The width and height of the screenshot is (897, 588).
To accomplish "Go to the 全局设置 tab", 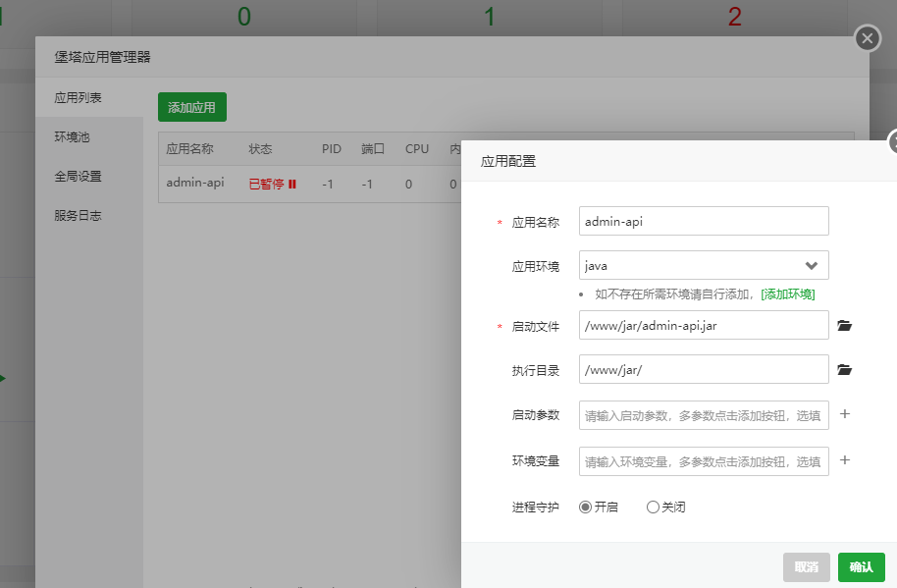I will pyautogui.click(x=89, y=176).
